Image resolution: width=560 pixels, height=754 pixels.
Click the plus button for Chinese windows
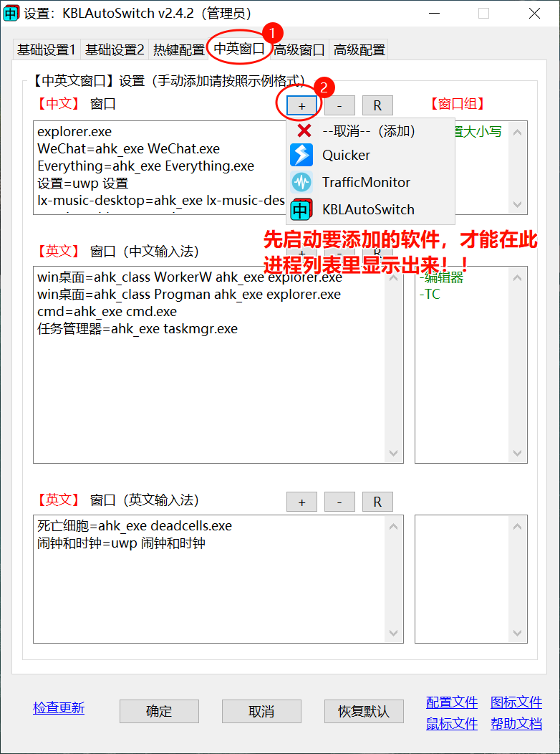[x=301, y=105]
